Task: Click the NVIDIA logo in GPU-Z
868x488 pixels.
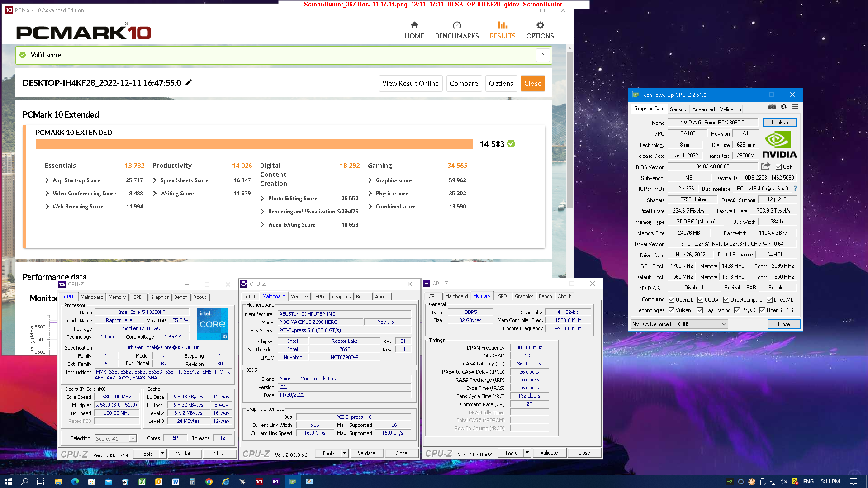Action: pos(779,145)
